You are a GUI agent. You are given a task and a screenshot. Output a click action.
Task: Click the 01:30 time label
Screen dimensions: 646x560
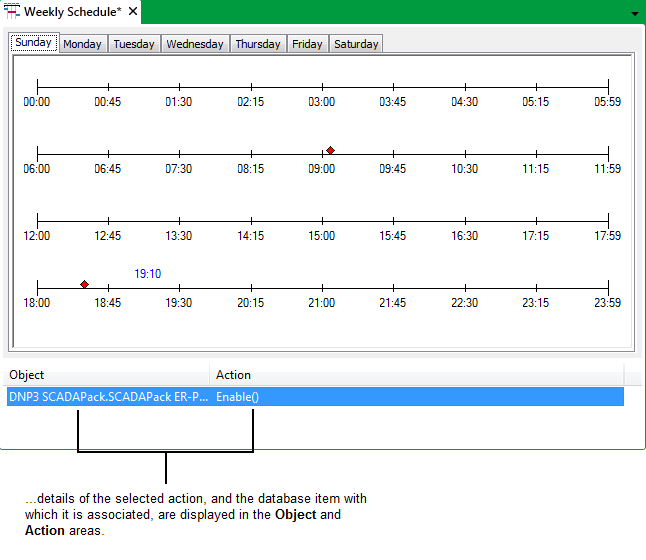click(179, 102)
